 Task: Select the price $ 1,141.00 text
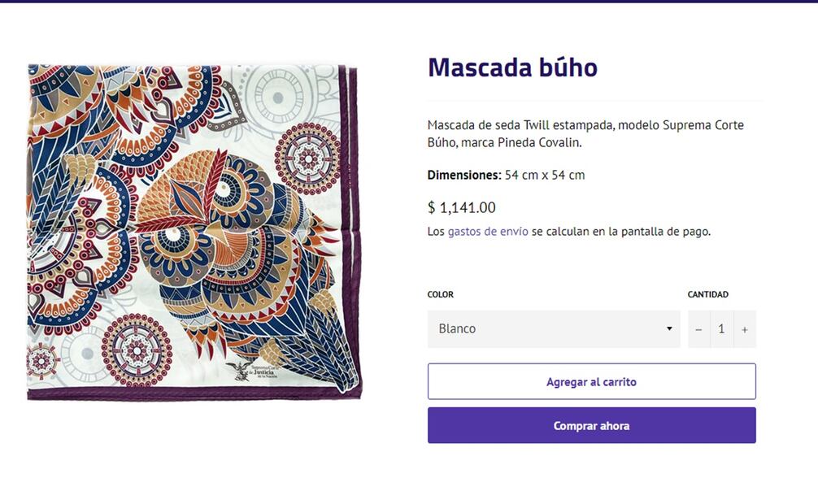point(461,207)
